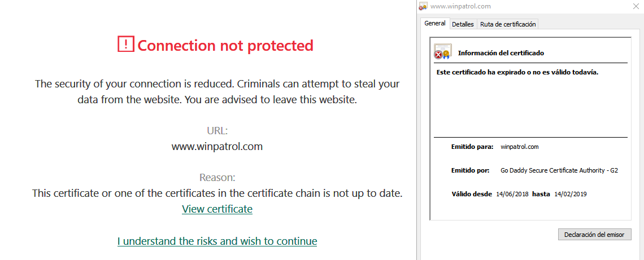Click the www.winpatrol.com URL on the warning page
This screenshot has width=644, height=260.
click(x=217, y=147)
